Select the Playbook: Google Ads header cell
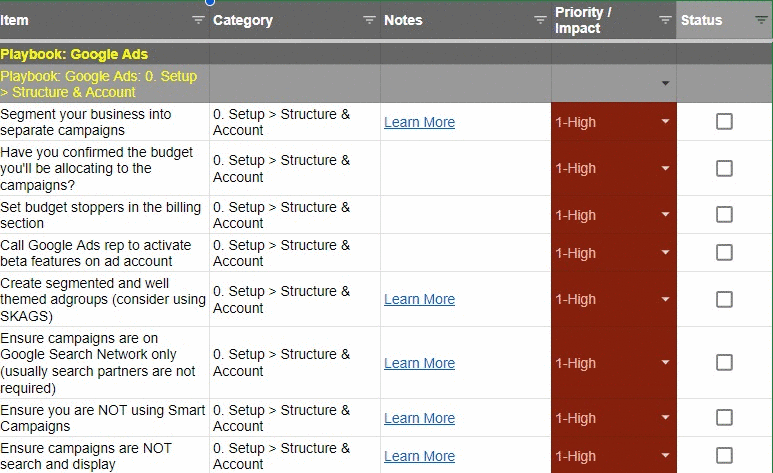Viewport: 773px width, 473px height. [x=105, y=54]
